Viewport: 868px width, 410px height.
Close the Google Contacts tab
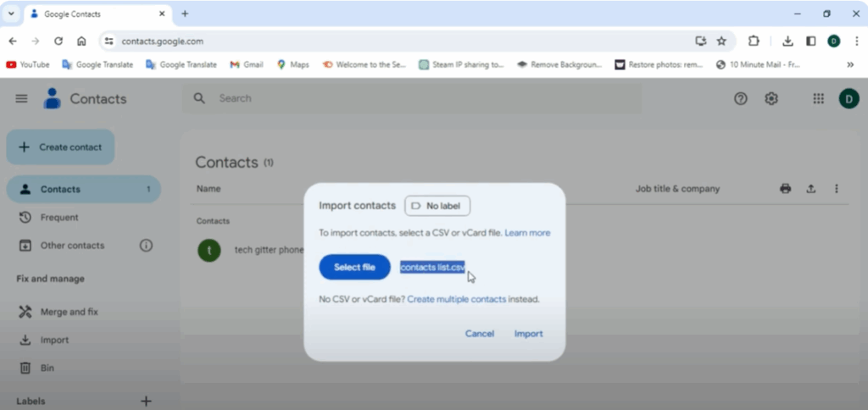click(162, 14)
